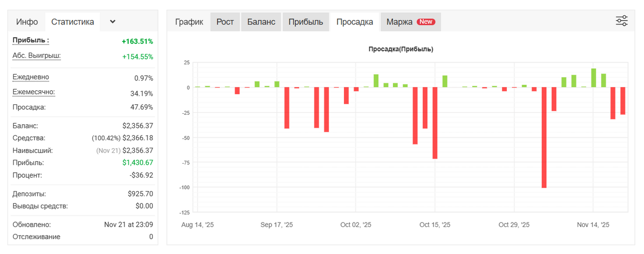Click the $1,430.67 profit amount
Viewport: 644px width, 254px height.
click(x=138, y=163)
